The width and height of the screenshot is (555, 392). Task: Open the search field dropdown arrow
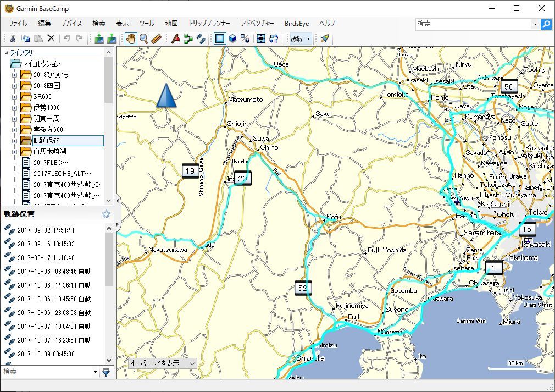(x=535, y=24)
